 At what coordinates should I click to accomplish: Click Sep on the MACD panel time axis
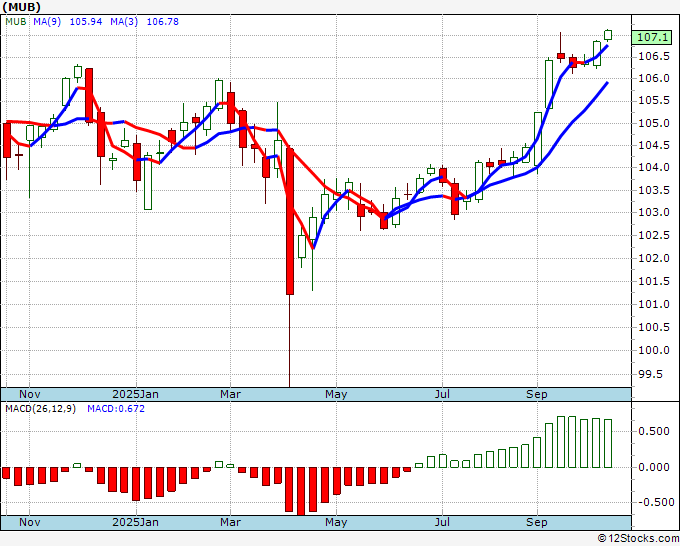(537, 522)
